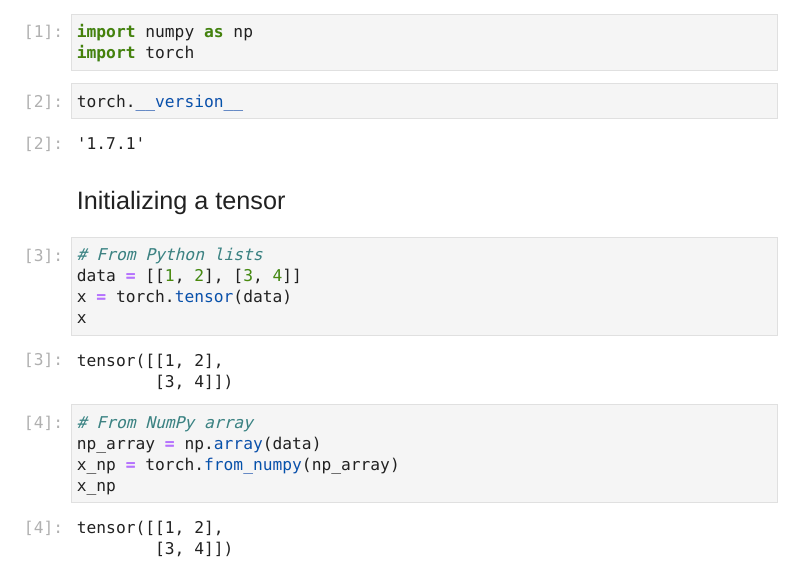Click the 'x = torch.tensor(data)' line
The width and height of the screenshot is (794, 568).
(183, 296)
